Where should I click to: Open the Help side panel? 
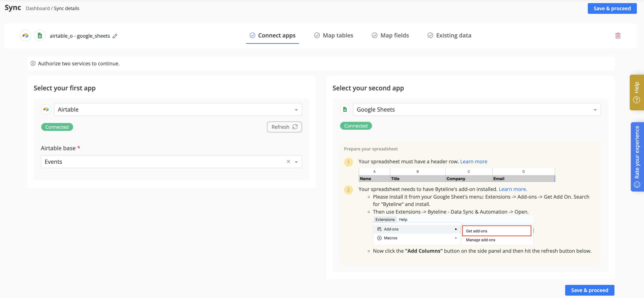pos(637,92)
